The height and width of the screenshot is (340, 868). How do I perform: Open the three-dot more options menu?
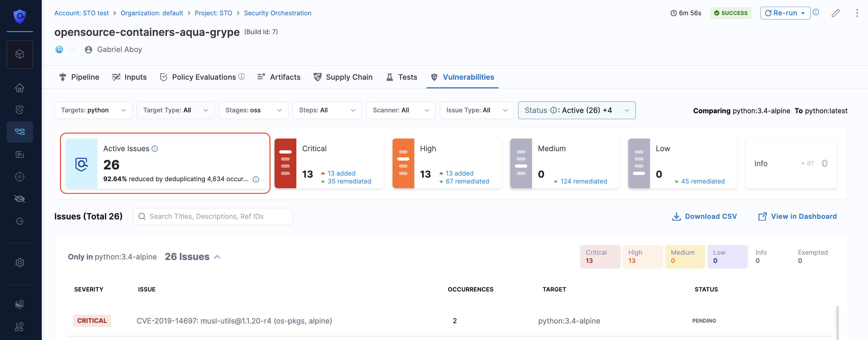pos(857,13)
